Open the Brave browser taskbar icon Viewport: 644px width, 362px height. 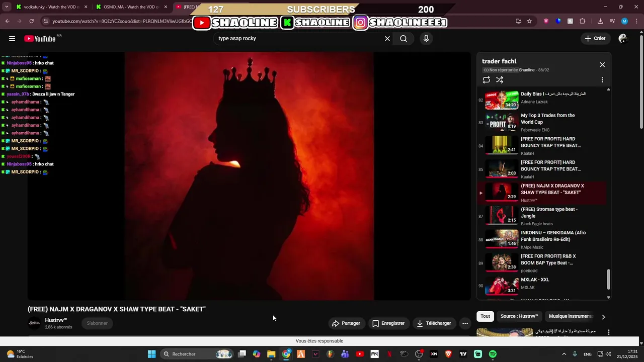pyautogui.click(x=448, y=354)
